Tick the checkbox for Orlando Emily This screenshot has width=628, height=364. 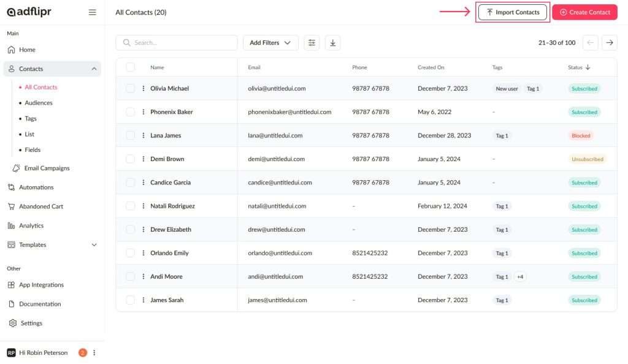pos(130,253)
